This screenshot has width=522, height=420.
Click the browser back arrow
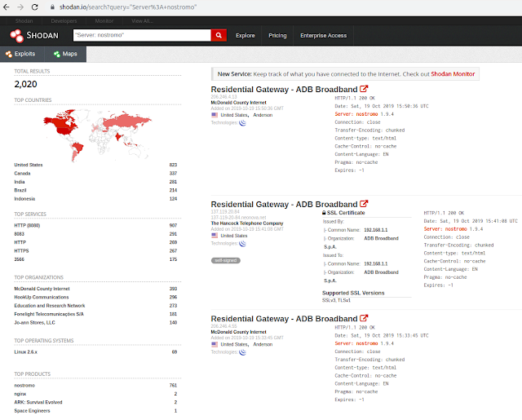(x=6, y=7)
